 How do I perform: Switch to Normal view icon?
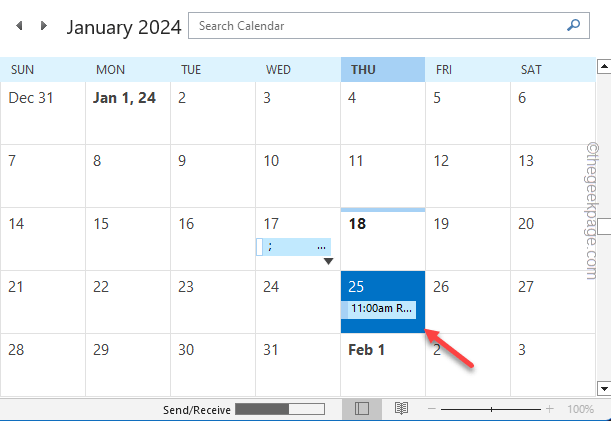(x=362, y=409)
